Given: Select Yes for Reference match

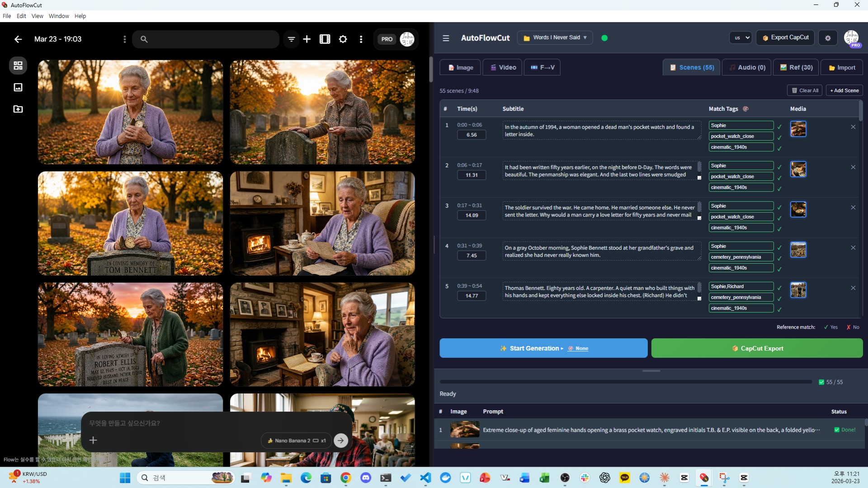Looking at the screenshot, I should [830, 327].
